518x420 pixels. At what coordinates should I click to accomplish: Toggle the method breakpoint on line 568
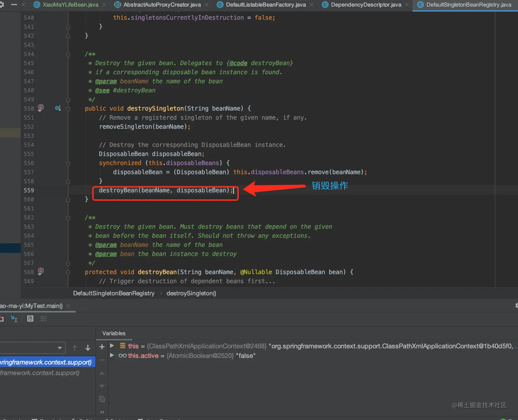coord(41,271)
